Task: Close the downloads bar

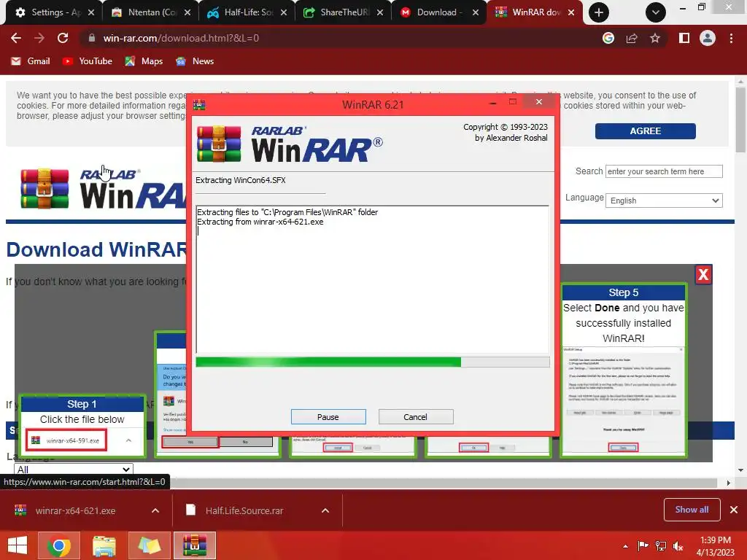Action: pyautogui.click(x=734, y=510)
